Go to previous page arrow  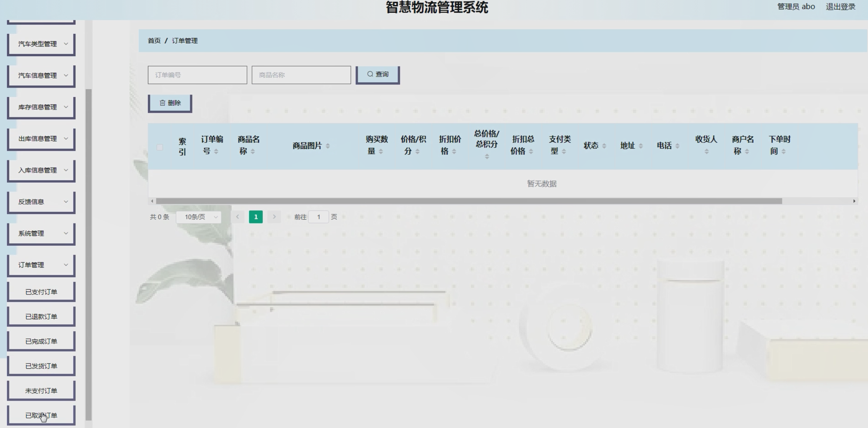click(237, 217)
